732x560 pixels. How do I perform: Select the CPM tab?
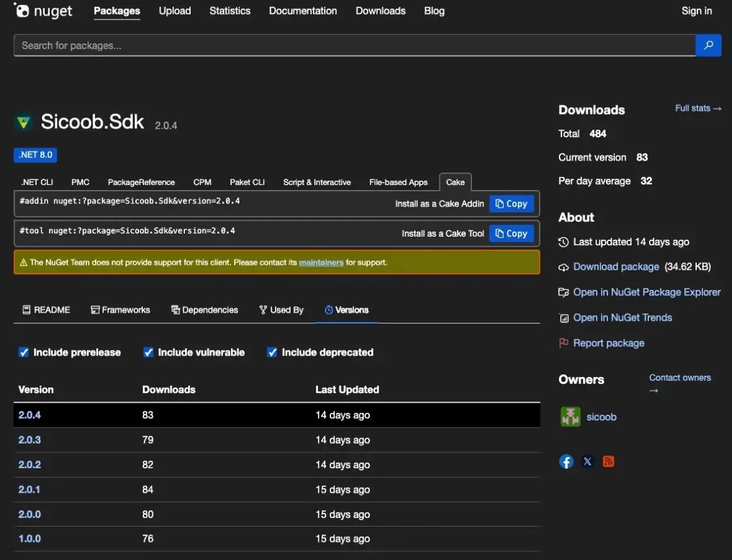tap(202, 182)
